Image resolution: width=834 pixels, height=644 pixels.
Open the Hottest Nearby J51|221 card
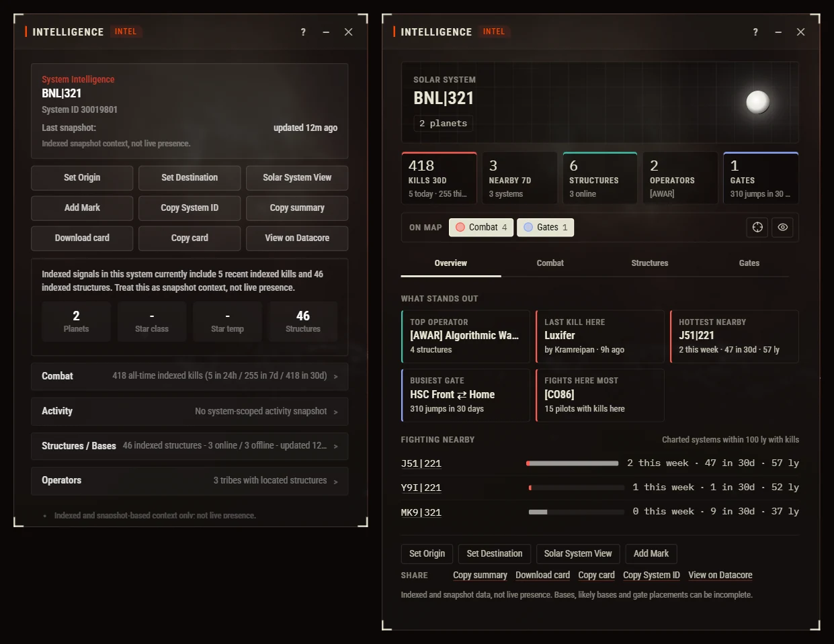click(x=735, y=336)
